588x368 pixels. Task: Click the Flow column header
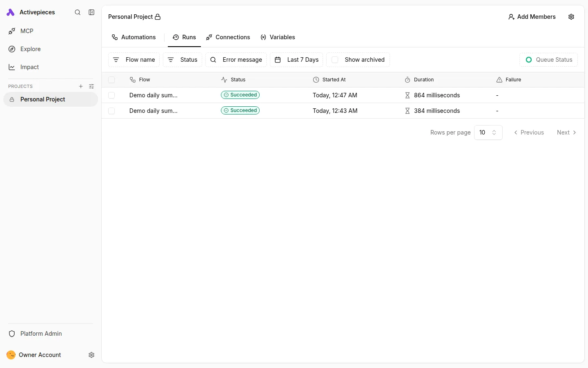140,80
